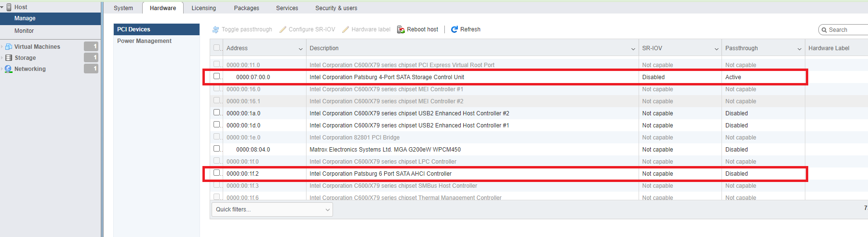Click the Toggle passthrough icon
Image resolution: width=868 pixels, height=237 pixels.
(215, 29)
